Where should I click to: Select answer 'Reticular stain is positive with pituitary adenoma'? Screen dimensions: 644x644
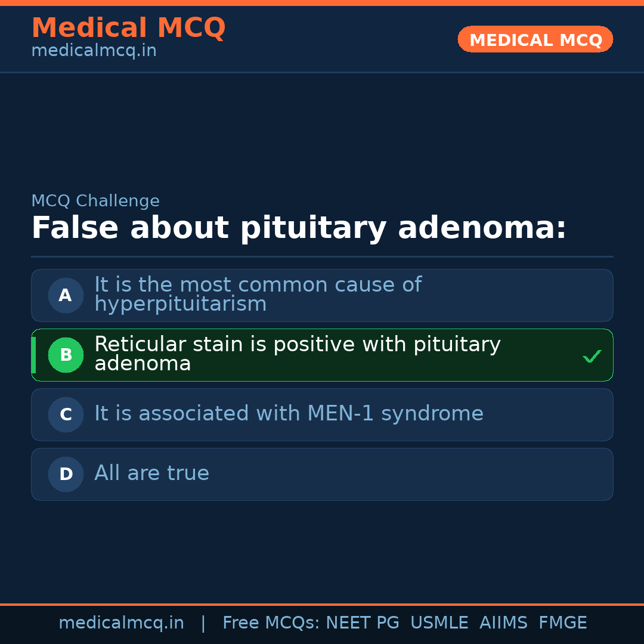[297, 354]
